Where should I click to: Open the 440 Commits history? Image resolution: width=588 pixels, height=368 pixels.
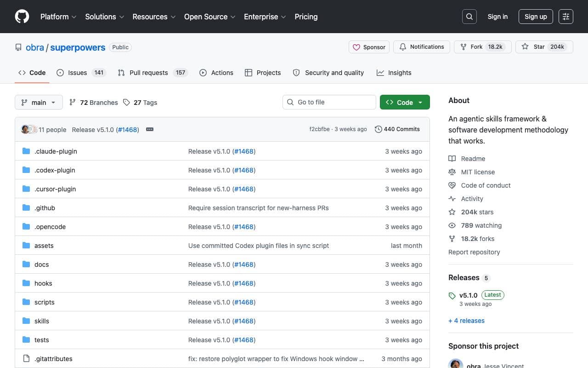point(397,129)
